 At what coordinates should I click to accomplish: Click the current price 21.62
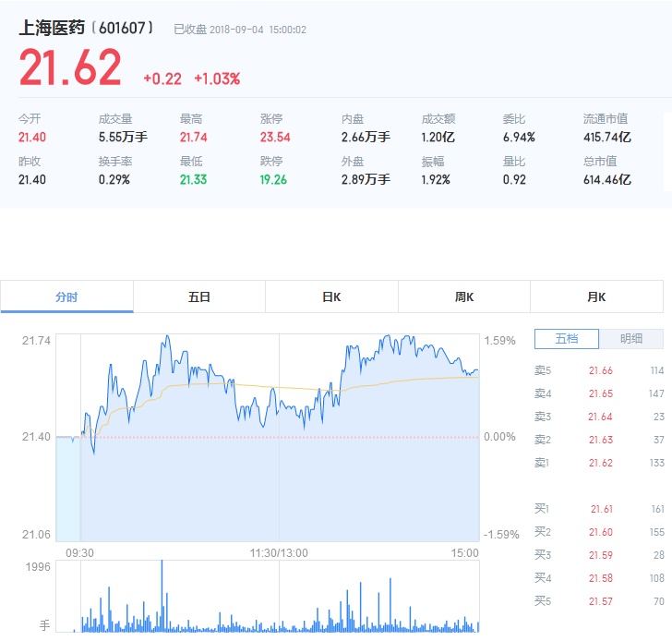[70, 68]
